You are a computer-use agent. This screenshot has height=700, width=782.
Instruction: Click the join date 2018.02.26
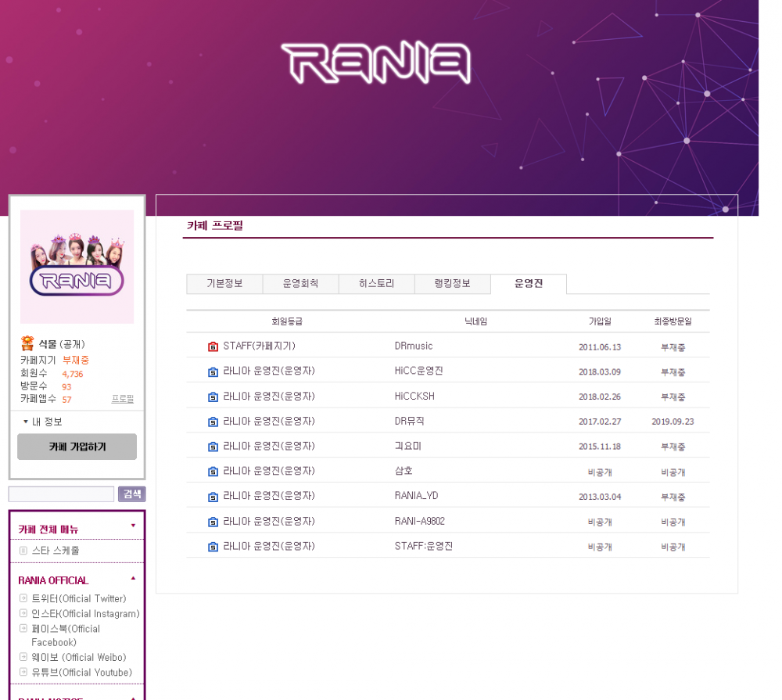(x=600, y=397)
